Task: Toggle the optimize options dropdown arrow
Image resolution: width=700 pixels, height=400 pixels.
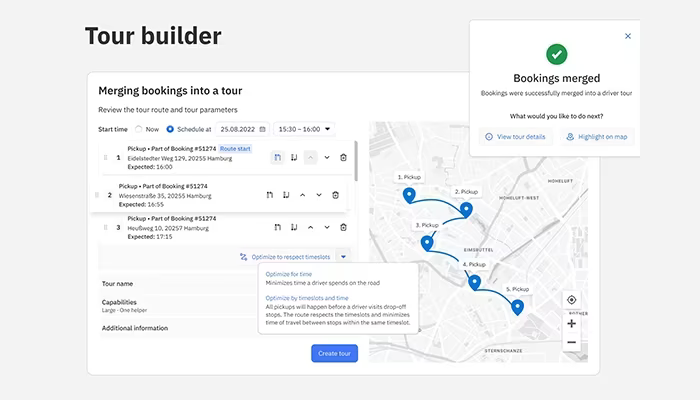Action: tap(343, 257)
